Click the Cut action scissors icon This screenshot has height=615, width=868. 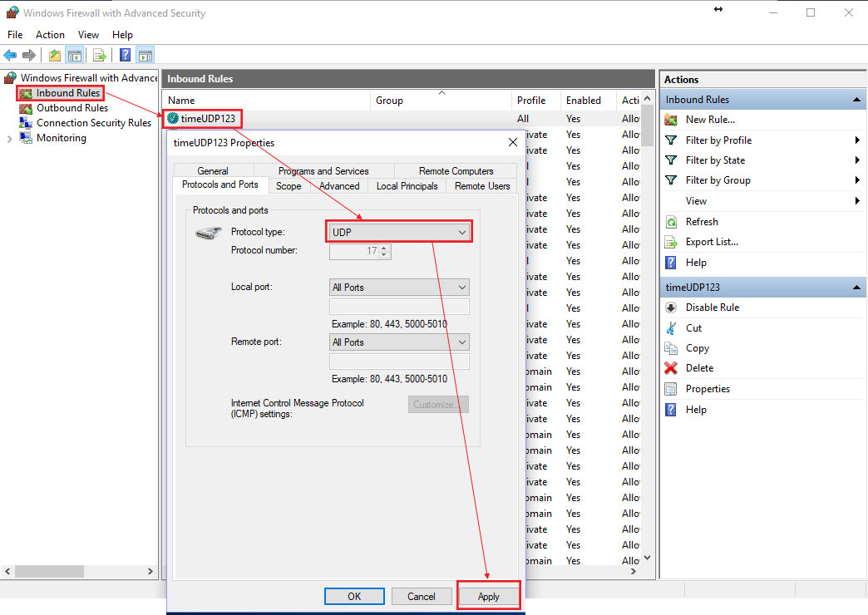671,328
